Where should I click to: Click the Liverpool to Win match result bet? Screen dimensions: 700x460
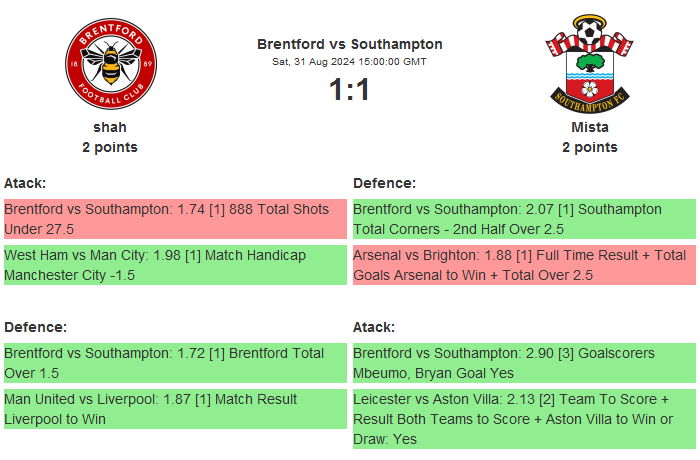(175, 409)
